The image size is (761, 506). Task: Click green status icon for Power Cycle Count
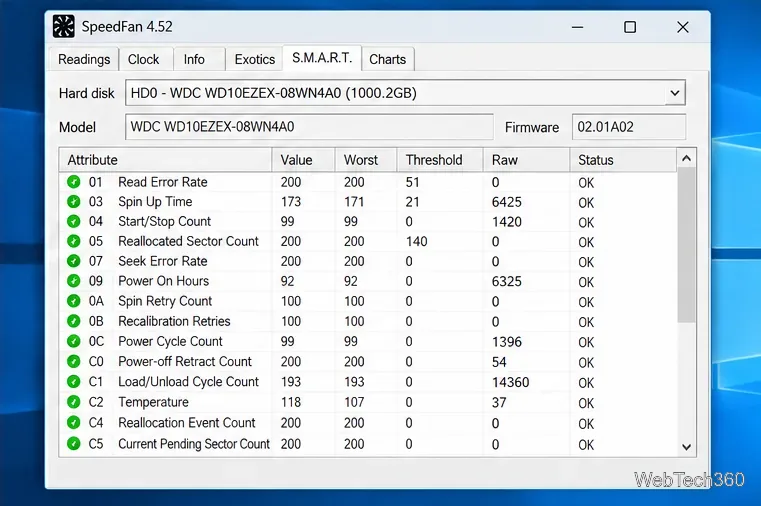[74, 342]
